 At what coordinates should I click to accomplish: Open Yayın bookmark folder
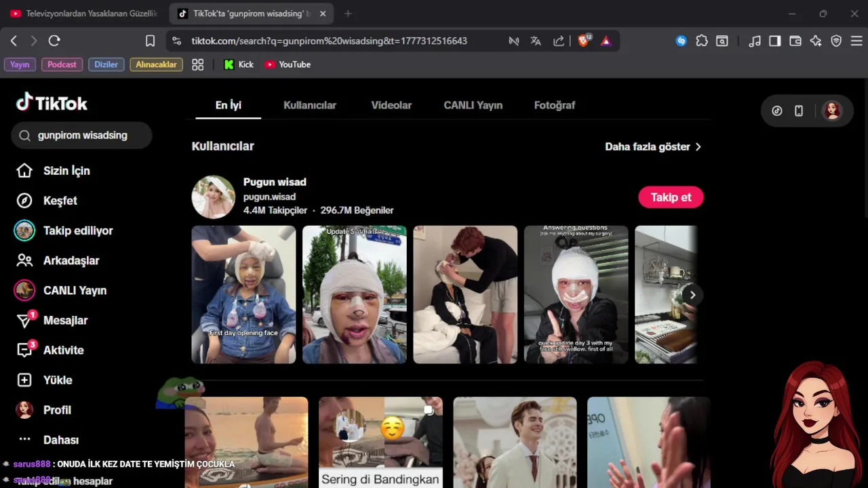pyautogui.click(x=20, y=64)
